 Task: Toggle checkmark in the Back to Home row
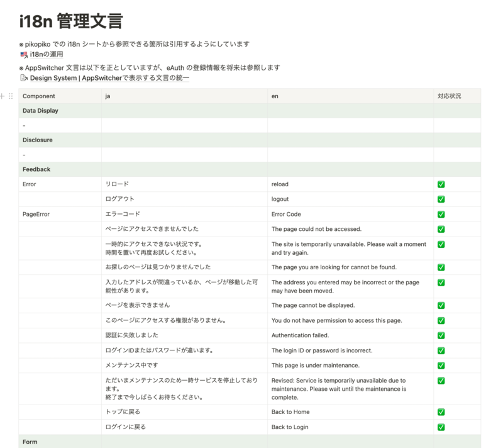coord(441,412)
